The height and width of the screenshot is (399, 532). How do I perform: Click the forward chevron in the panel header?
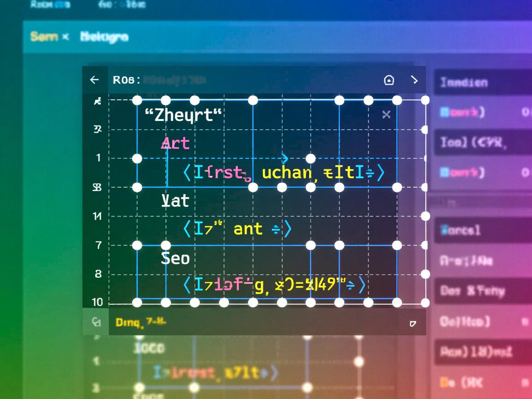coord(415,80)
